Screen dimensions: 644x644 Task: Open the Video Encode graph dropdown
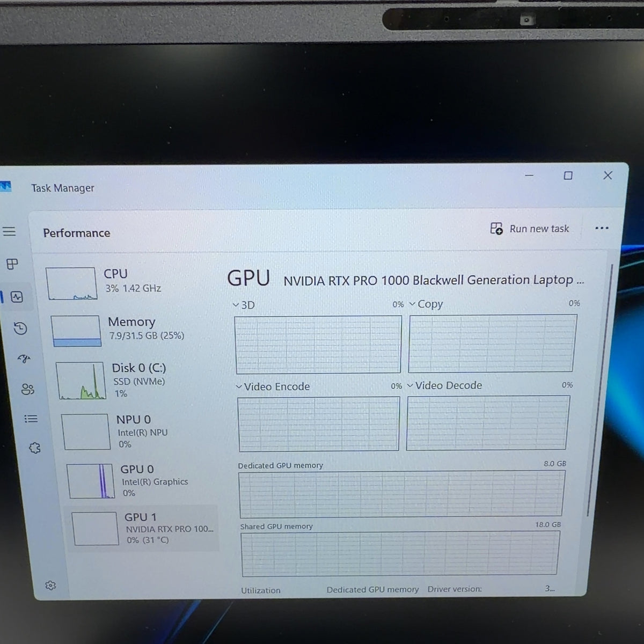[273, 387]
